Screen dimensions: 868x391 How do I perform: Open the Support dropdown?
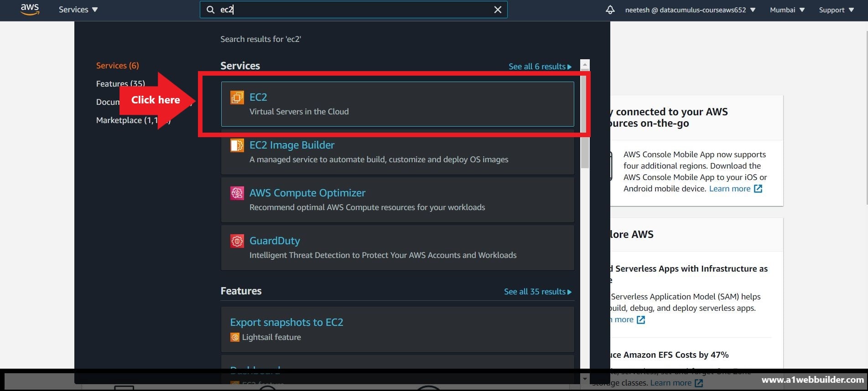[x=837, y=10]
